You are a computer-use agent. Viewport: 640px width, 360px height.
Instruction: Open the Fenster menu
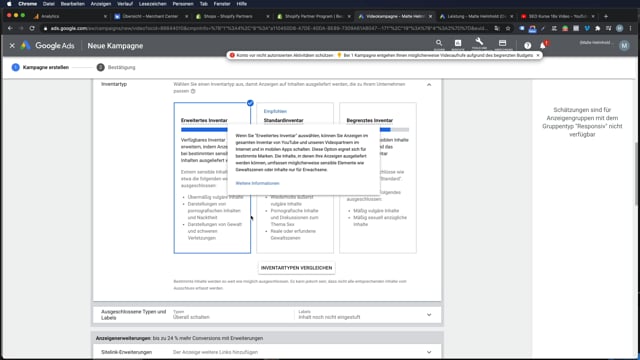pyautogui.click(x=222, y=4)
